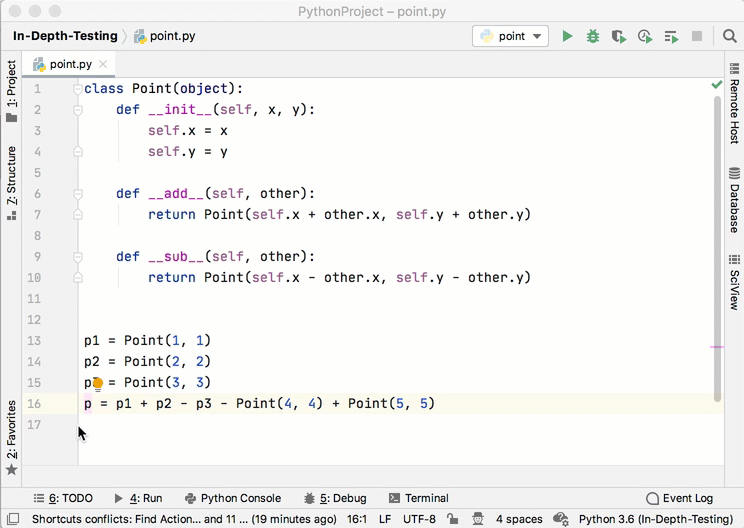Viewport: 744px width, 528px height.
Task: Click the yellow intention lightbulb
Action: click(98, 384)
